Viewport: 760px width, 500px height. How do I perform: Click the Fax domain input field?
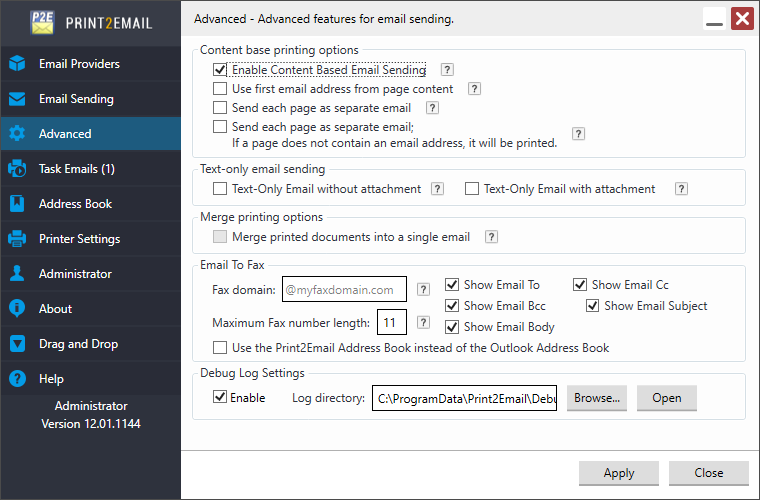point(344,289)
